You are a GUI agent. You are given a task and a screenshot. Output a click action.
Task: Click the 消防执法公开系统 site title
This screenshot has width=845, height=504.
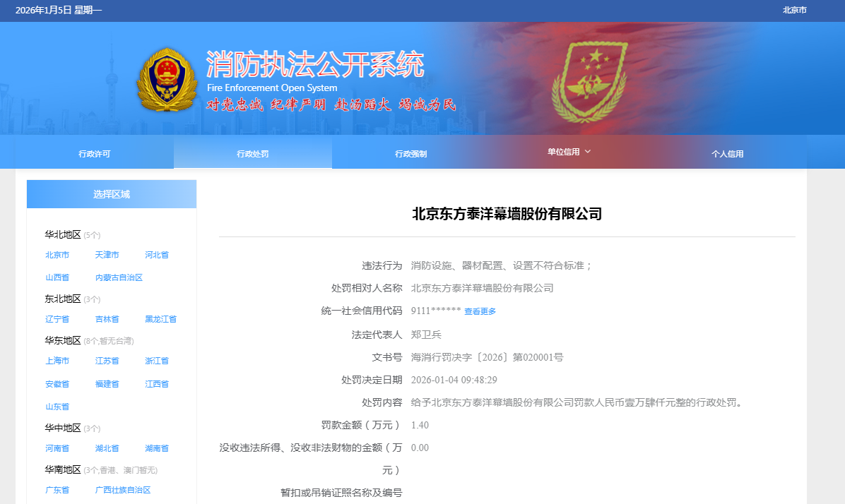click(x=315, y=66)
